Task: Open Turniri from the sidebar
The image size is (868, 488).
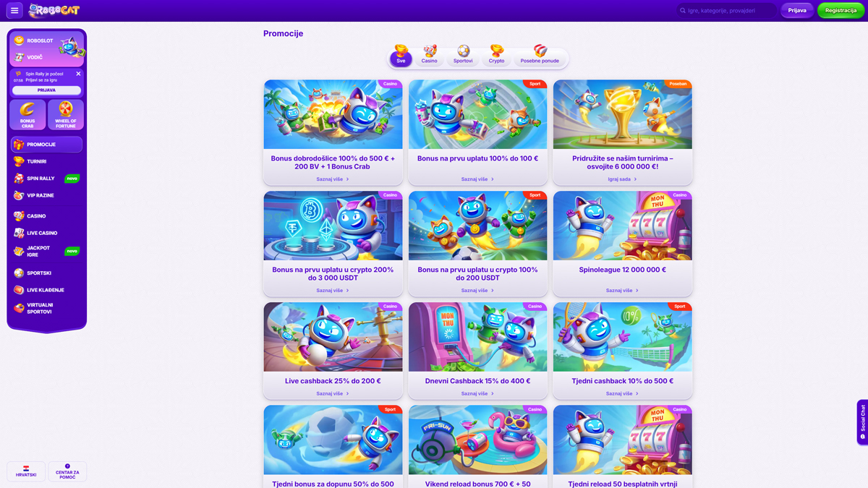Action: point(36,161)
